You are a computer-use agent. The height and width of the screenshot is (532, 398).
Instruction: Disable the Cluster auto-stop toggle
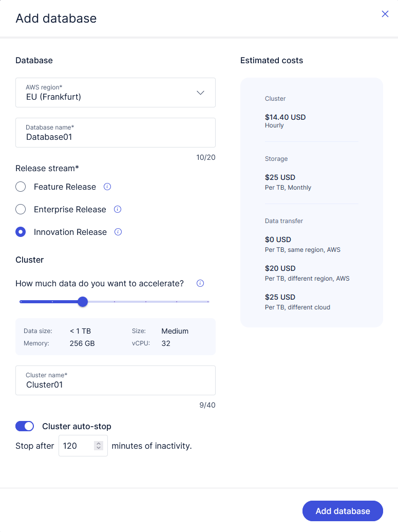pos(25,426)
